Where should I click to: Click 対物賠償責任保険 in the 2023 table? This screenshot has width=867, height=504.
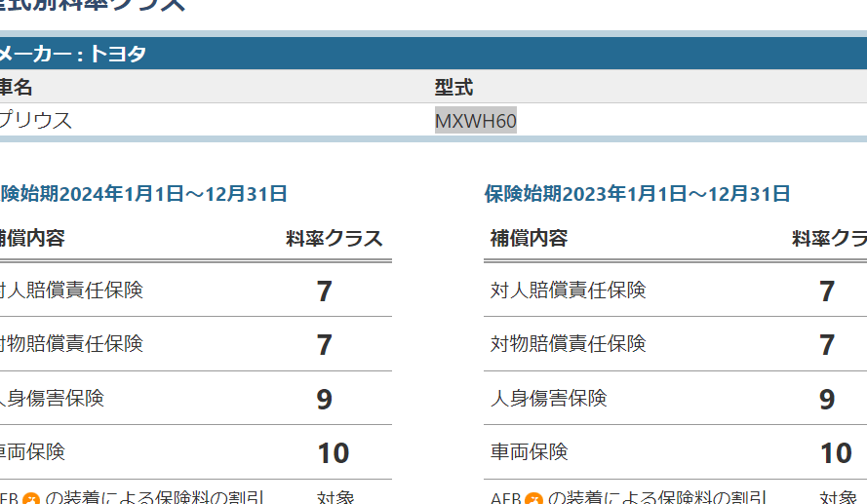568,344
